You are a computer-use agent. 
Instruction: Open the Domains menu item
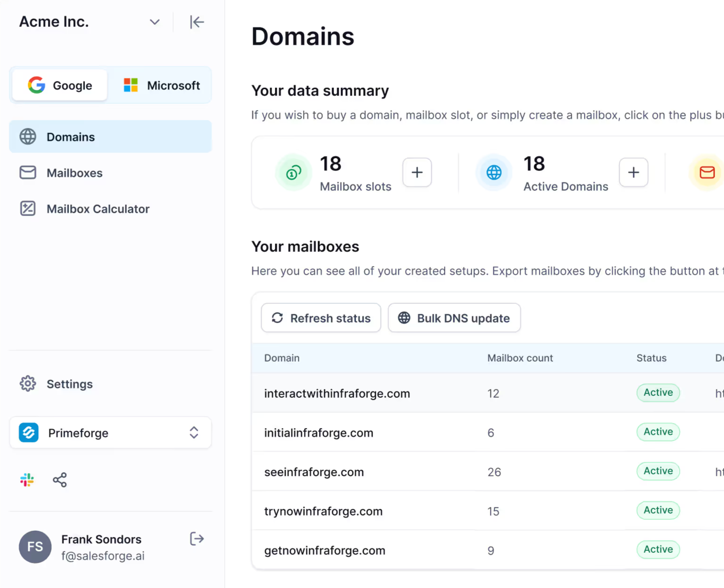pos(110,137)
